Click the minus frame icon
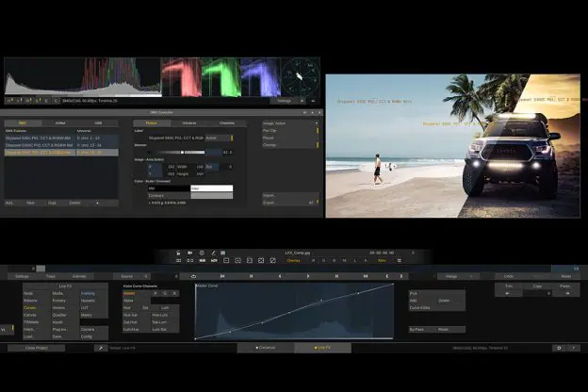588x392 pixels. 226,260
